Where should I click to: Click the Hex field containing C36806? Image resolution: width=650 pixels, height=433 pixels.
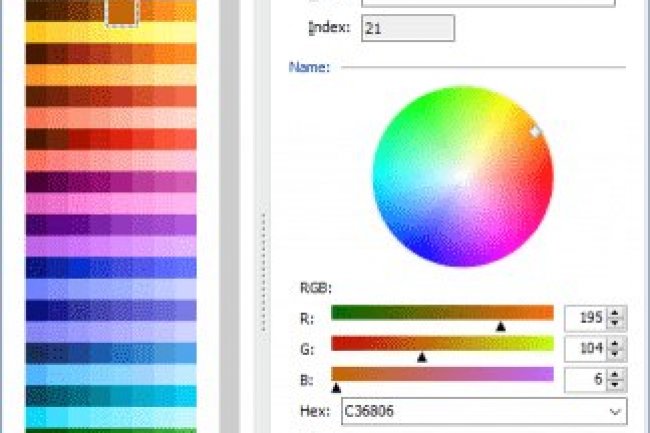(470, 411)
